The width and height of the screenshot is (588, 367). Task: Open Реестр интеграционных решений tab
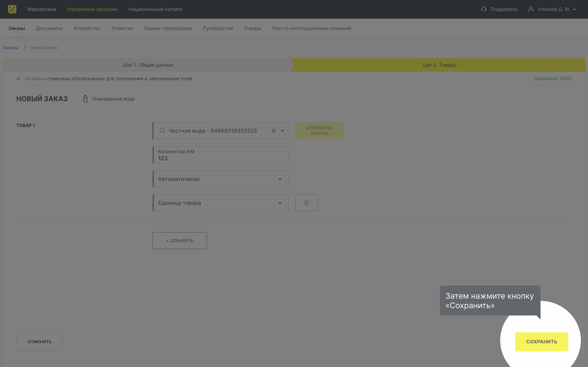(312, 28)
